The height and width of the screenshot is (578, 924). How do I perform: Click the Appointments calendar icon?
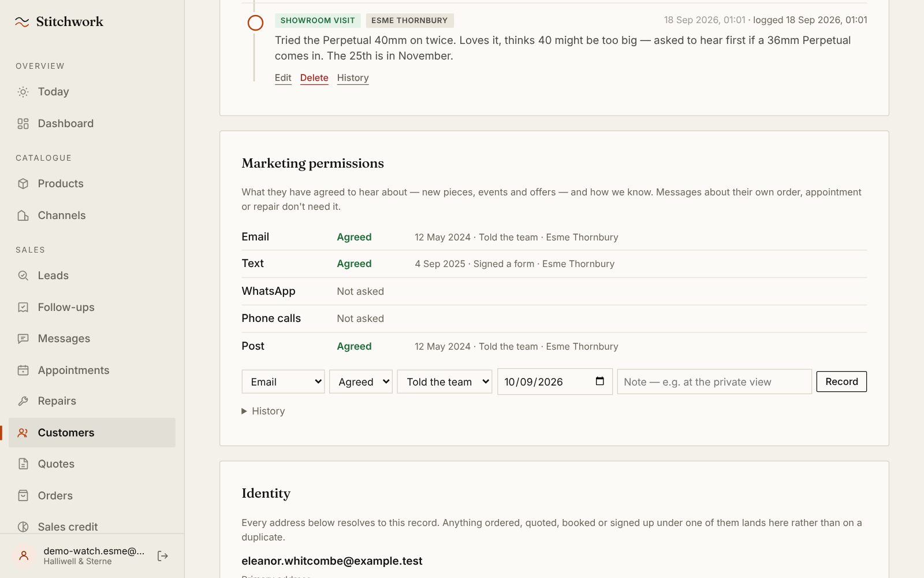pos(23,370)
